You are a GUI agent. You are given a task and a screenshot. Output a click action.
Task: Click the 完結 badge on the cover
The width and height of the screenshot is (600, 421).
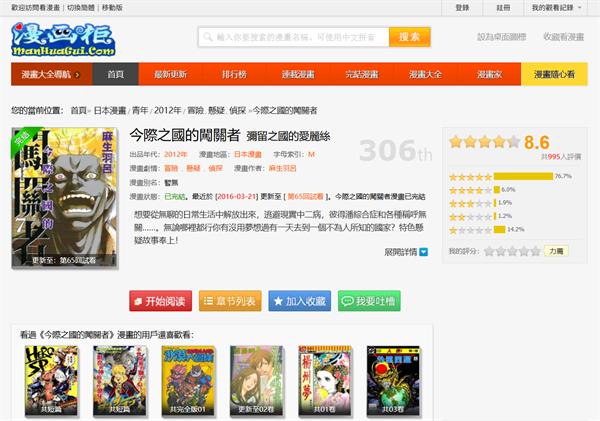(x=22, y=140)
